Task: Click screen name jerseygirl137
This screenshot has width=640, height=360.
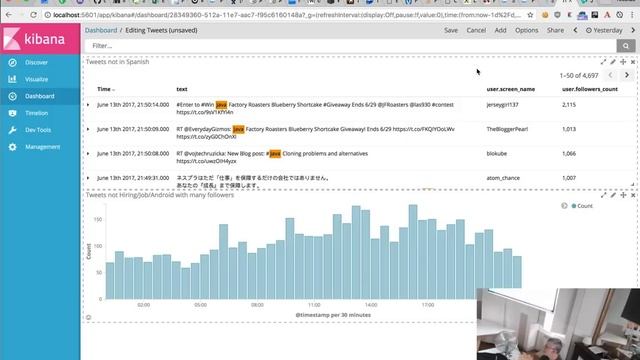Action: click(502, 104)
